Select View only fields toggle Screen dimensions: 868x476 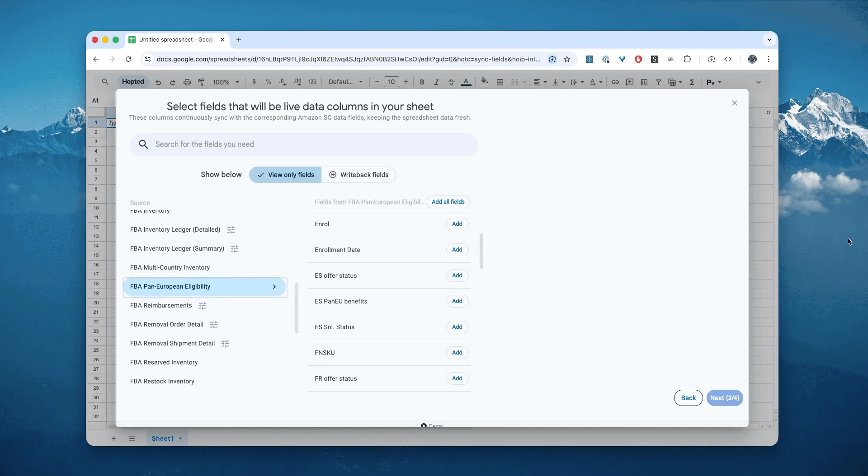tap(285, 175)
